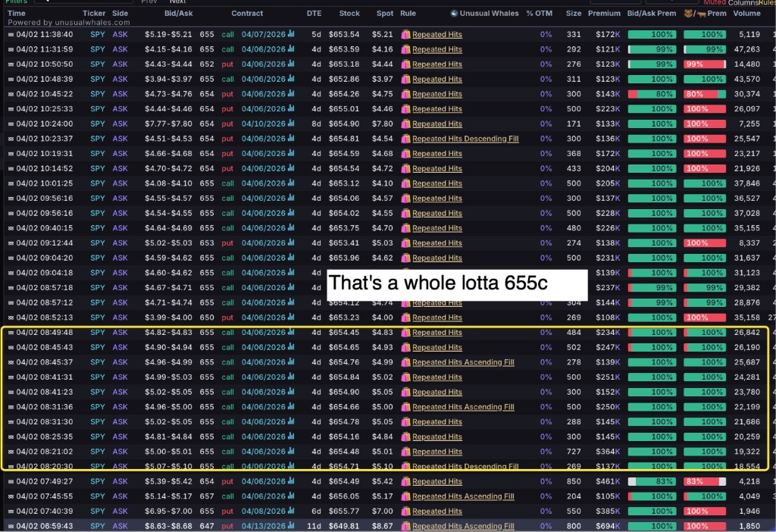Select row icon left of 09:04:20 timestamp
This screenshot has width=776, height=532.
pos(11,258)
